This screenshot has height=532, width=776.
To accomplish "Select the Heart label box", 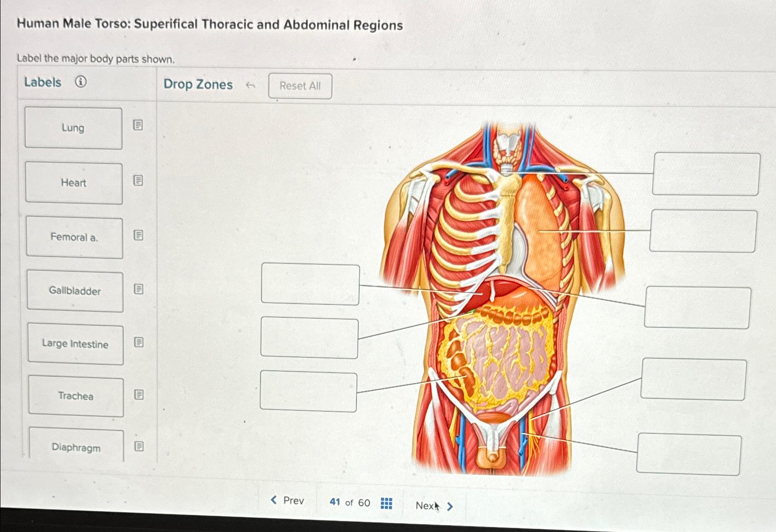I will [x=74, y=183].
